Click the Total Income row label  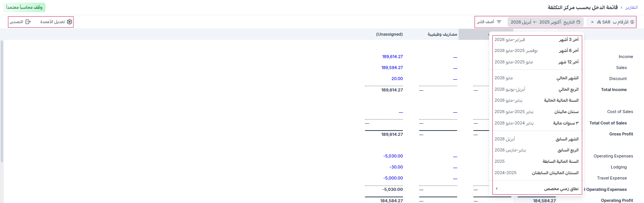point(614,90)
